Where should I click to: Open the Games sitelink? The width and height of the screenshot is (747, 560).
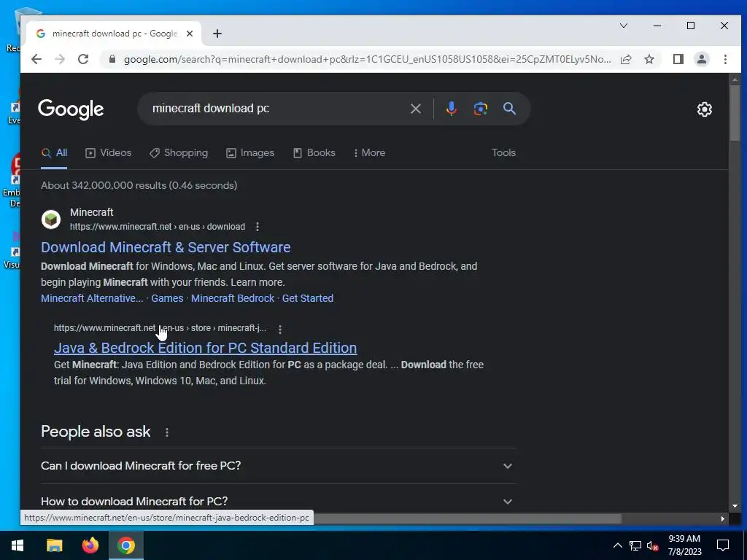coord(167,298)
